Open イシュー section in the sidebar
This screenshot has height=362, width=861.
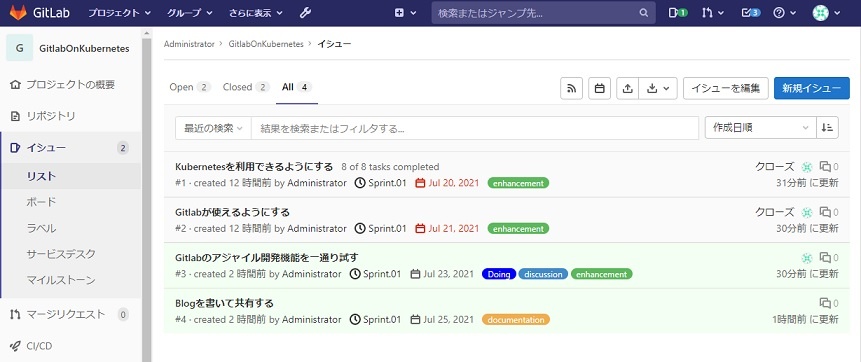(70, 147)
